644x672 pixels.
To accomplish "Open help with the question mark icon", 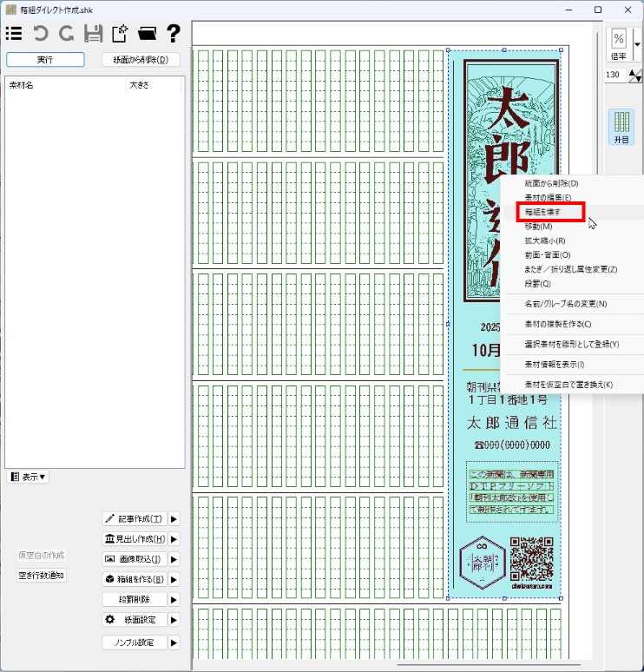I will (174, 34).
